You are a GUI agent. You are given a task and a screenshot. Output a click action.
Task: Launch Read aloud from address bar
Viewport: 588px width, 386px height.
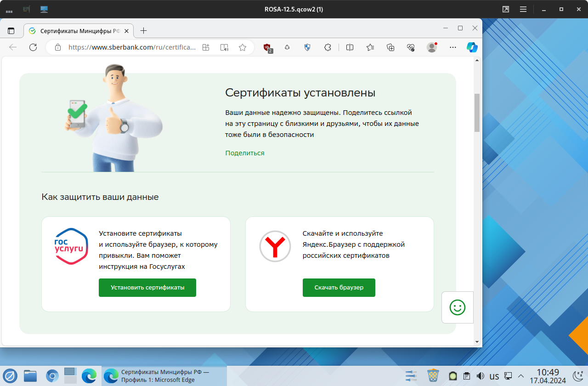tap(224, 47)
